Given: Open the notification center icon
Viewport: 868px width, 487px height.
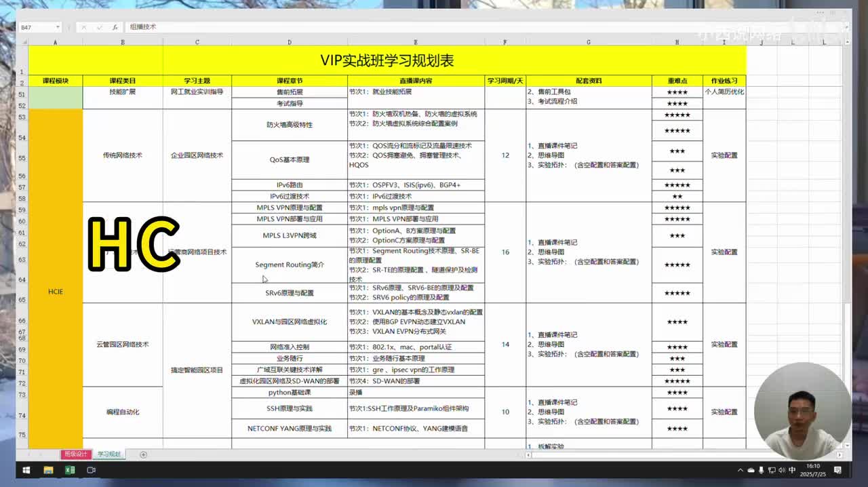Looking at the screenshot, I should click(839, 470).
